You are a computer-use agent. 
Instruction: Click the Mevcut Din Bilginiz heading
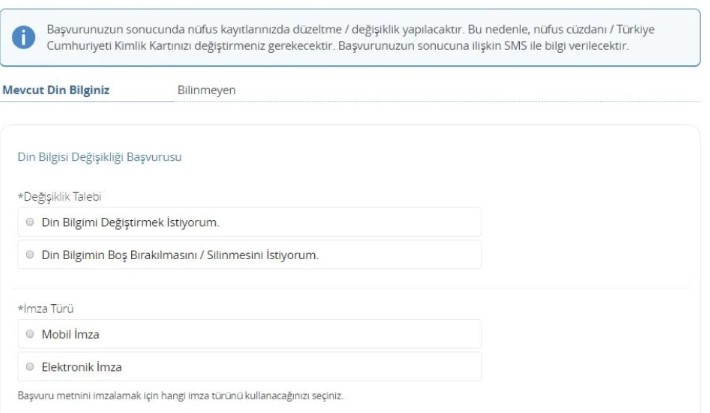click(x=56, y=90)
